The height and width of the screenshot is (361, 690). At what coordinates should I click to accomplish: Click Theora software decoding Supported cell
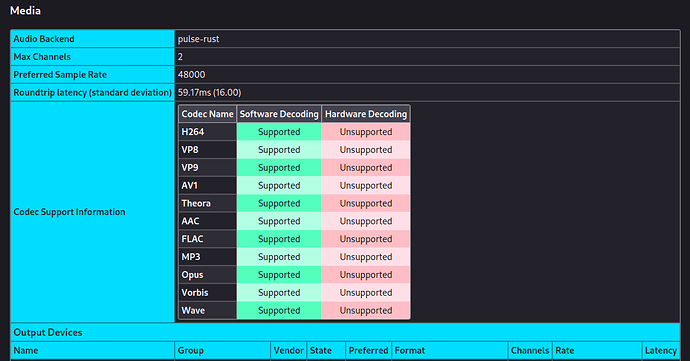(279, 203)
